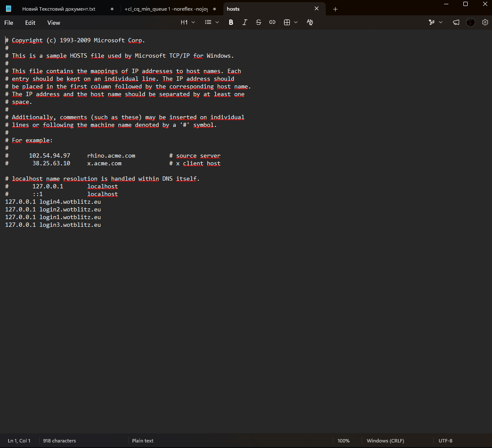Click the line 127.0.0.1 login2.wotblitz.eu
The image size is (492, 448).
(x=53, y=209)
